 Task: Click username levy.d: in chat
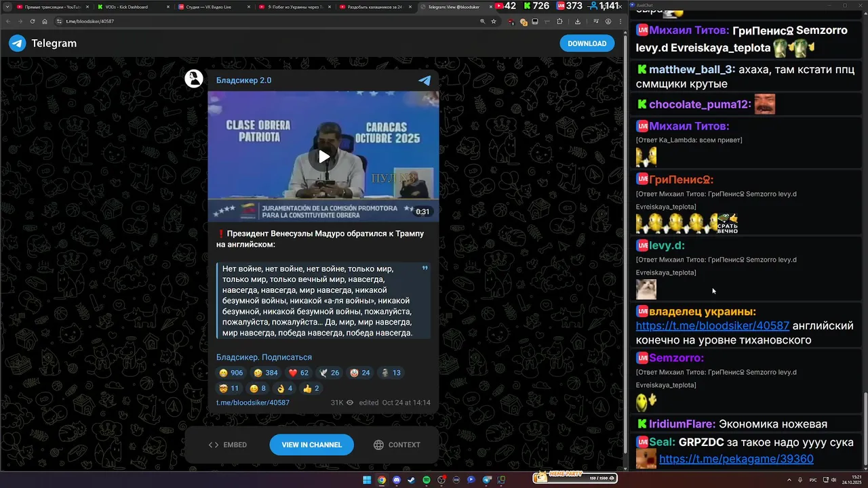tap(667, 245)
